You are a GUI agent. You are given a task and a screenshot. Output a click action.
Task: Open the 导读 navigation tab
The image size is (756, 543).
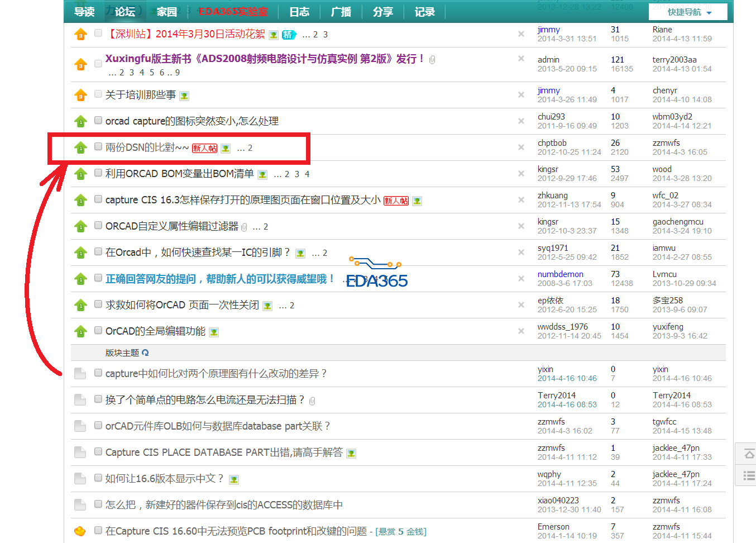point(84,12)
